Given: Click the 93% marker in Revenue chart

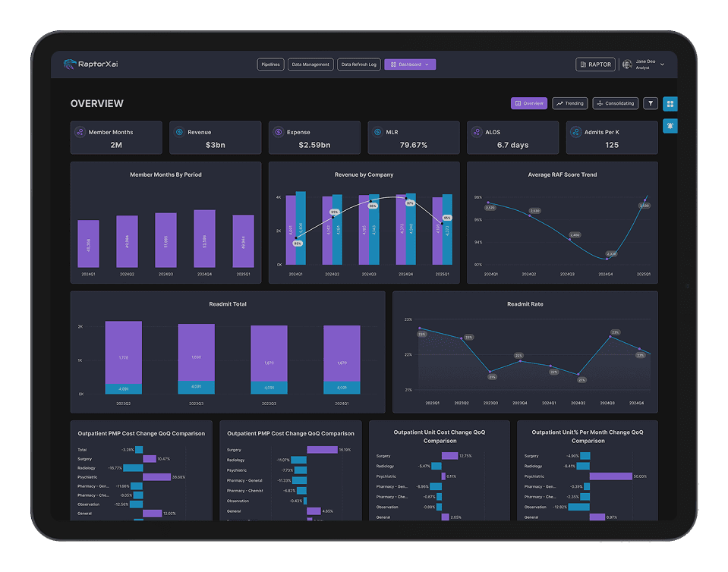Looking at the screenshot, I should point(298,244).
